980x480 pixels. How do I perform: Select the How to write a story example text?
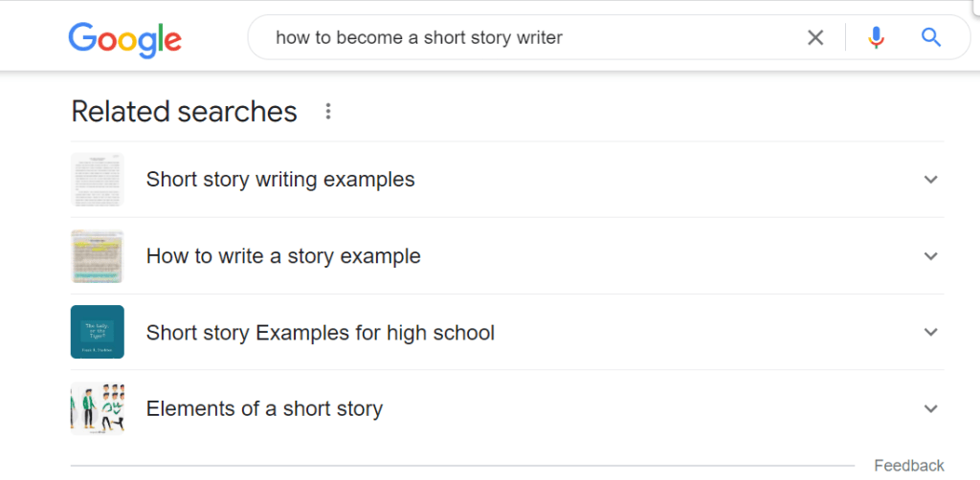pyautogui.click(x=283, y=256)
